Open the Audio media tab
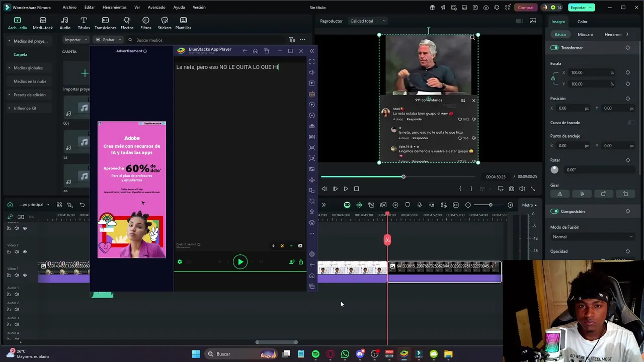 (x=65, y=23)
